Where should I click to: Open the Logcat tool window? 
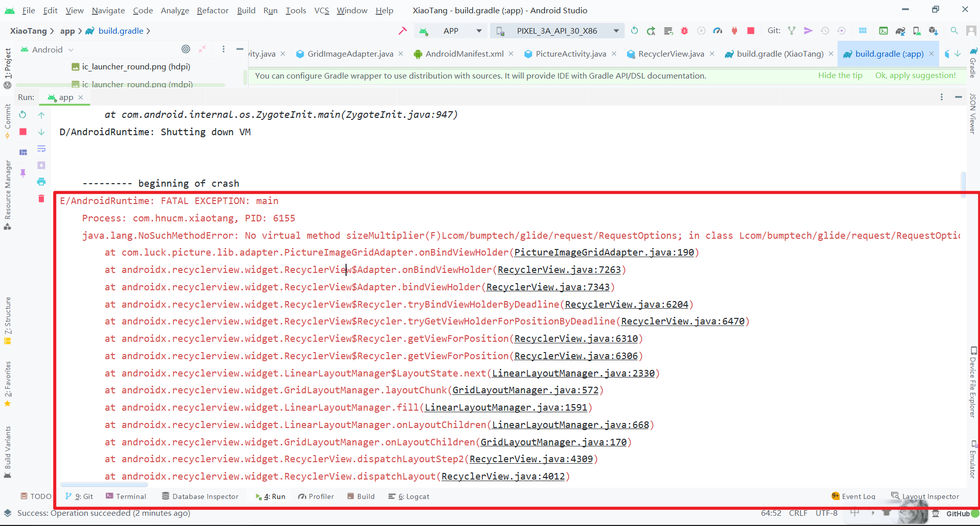click(409, 496)
